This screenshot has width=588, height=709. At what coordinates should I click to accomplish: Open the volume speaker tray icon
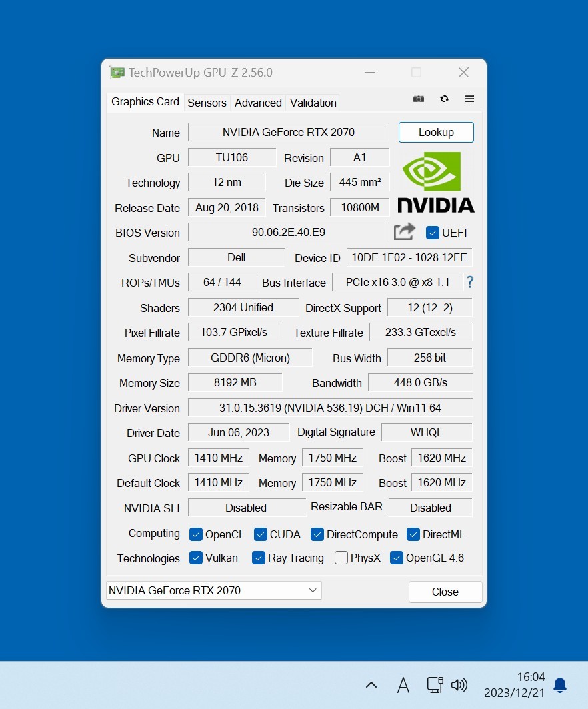pos(459,685)
